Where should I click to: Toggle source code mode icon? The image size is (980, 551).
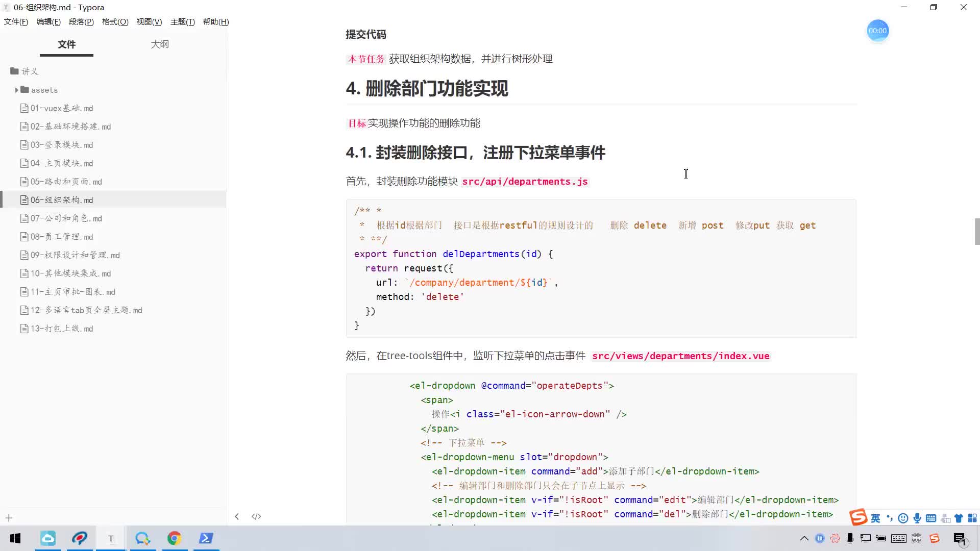click(256, 516)
